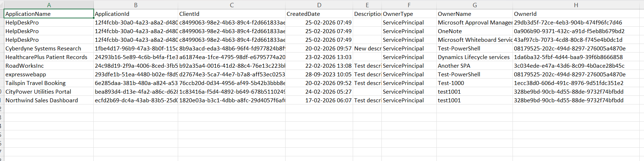
Task: Click the Microsoft Approval Manager owner cell
Action: 474,22
